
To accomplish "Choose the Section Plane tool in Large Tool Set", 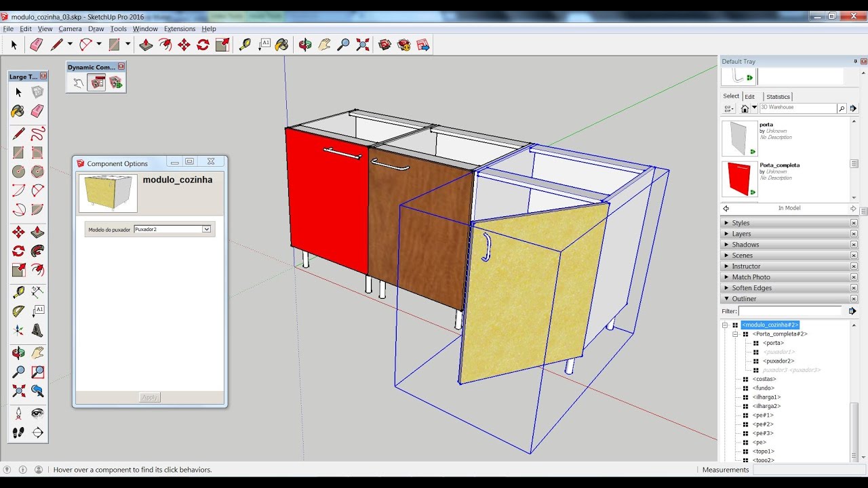I will (x=37, y=432).
